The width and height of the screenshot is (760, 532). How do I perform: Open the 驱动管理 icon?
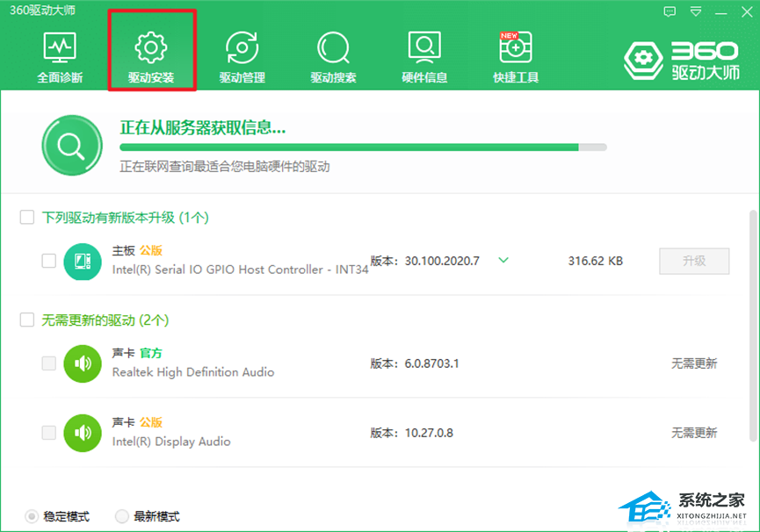tap(242, 48)
